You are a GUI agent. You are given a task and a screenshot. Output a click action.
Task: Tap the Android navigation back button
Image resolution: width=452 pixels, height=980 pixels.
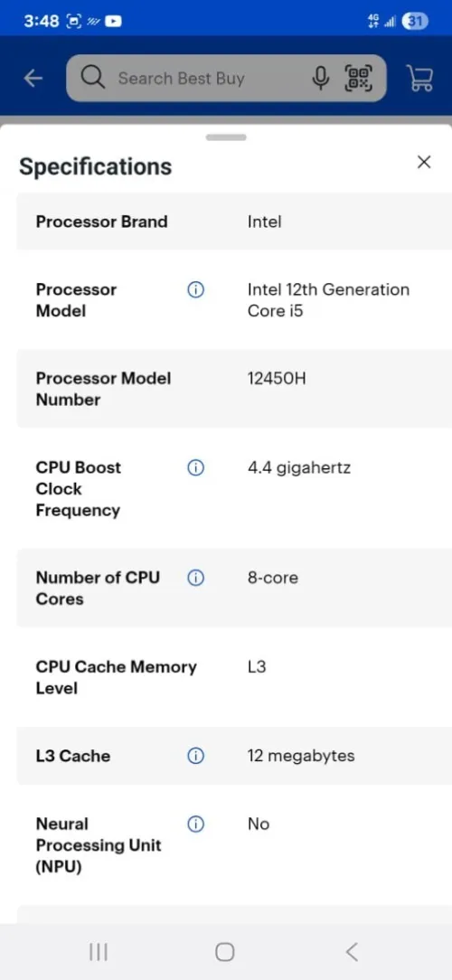(x=352, y=952)
